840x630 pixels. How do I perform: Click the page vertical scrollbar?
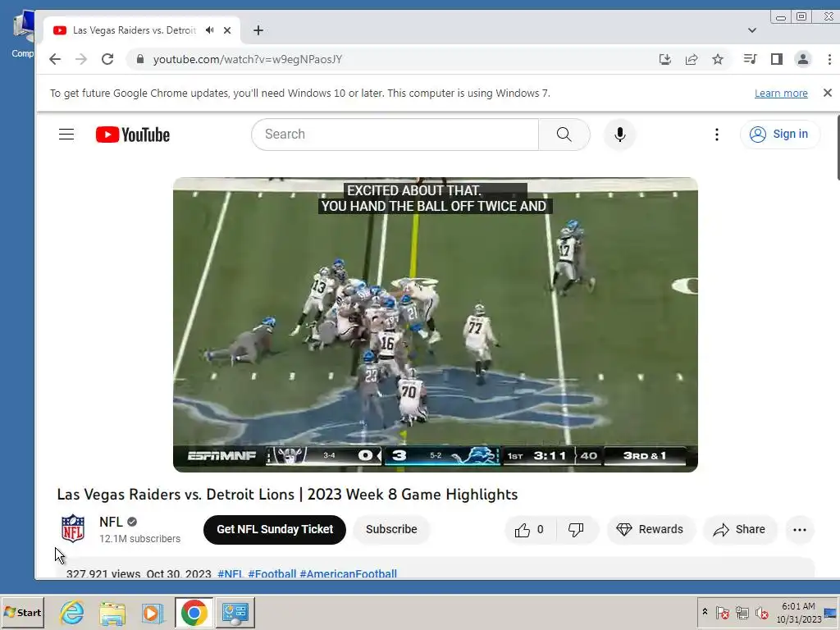[x=837, y=148]
